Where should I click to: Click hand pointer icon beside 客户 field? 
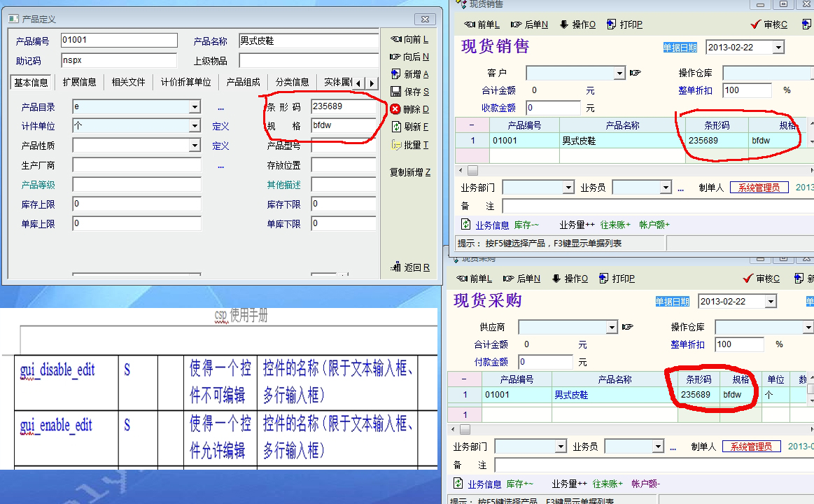click(x=636, y=73)
